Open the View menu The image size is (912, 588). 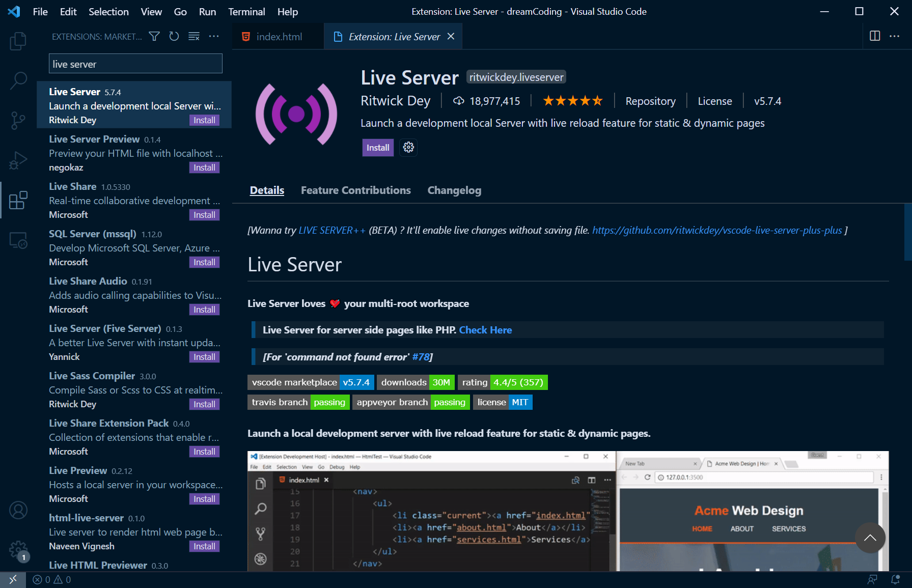click(x=151, y=11)
